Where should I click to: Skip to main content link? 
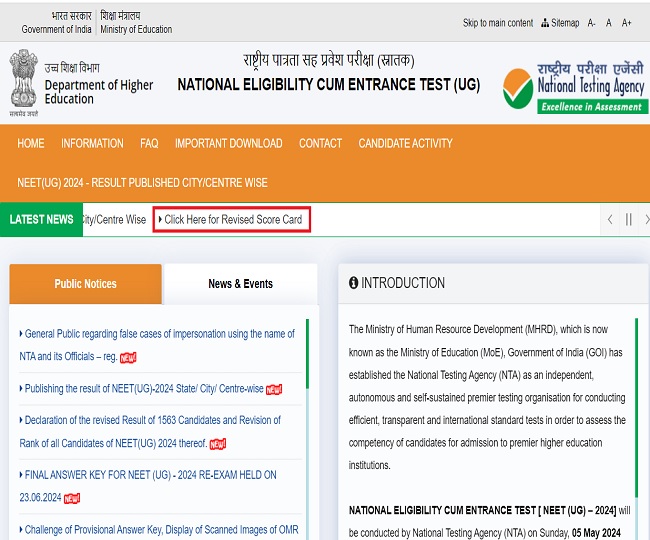tap(498, 23)
